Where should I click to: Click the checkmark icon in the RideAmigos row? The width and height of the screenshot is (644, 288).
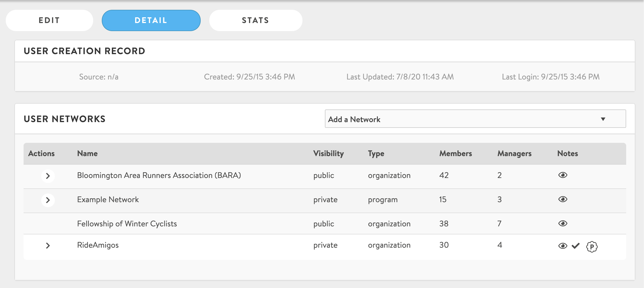coord(576,246)
